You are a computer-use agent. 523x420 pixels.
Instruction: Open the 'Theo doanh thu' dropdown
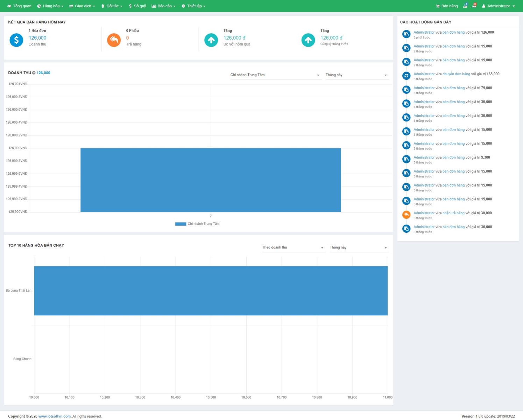[x=293, y=247]
